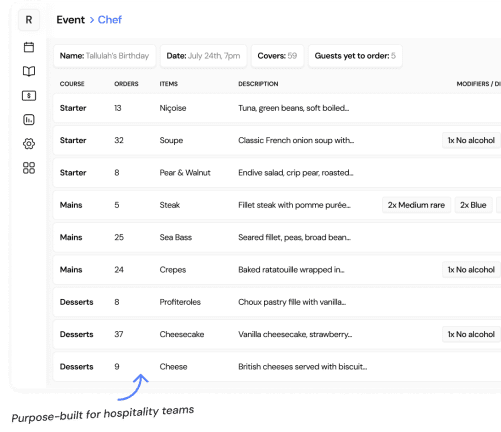Go back to Event breadcrumb

[x=71, y=20]
